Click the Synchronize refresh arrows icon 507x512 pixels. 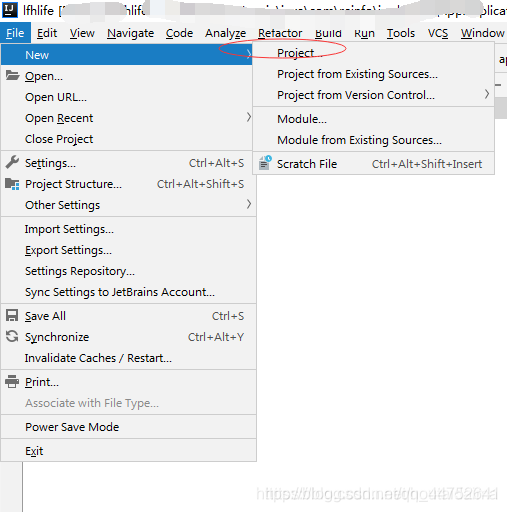tap(12, 336)
